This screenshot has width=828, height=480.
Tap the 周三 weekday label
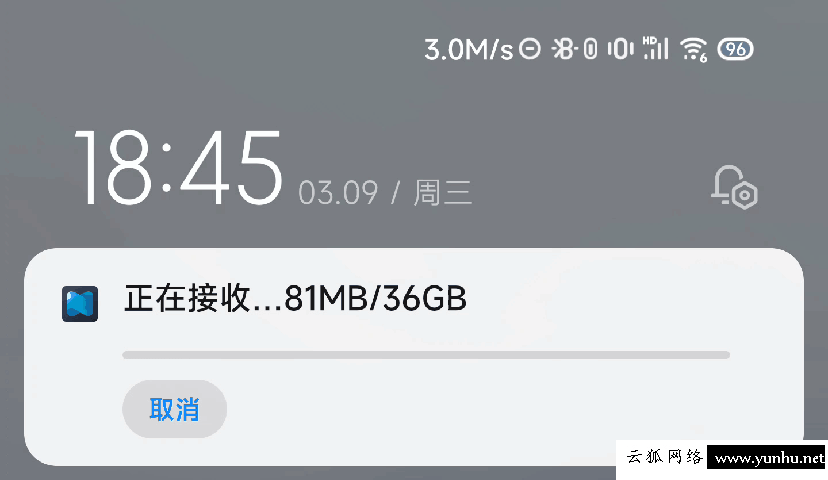(x=443, y=192)
